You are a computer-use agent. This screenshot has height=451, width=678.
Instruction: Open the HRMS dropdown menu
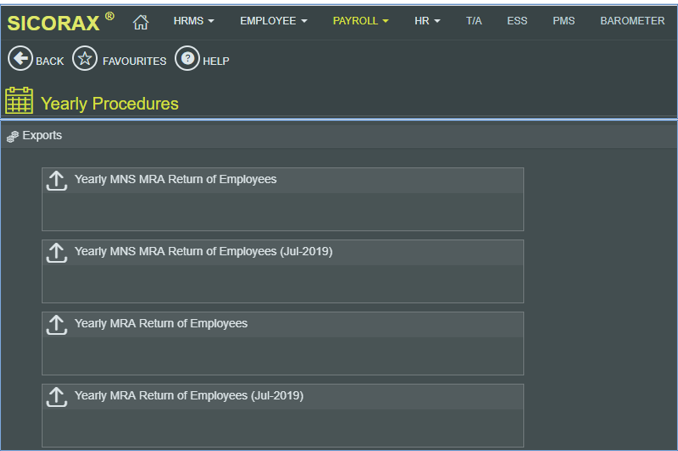[x=194, y=21]
